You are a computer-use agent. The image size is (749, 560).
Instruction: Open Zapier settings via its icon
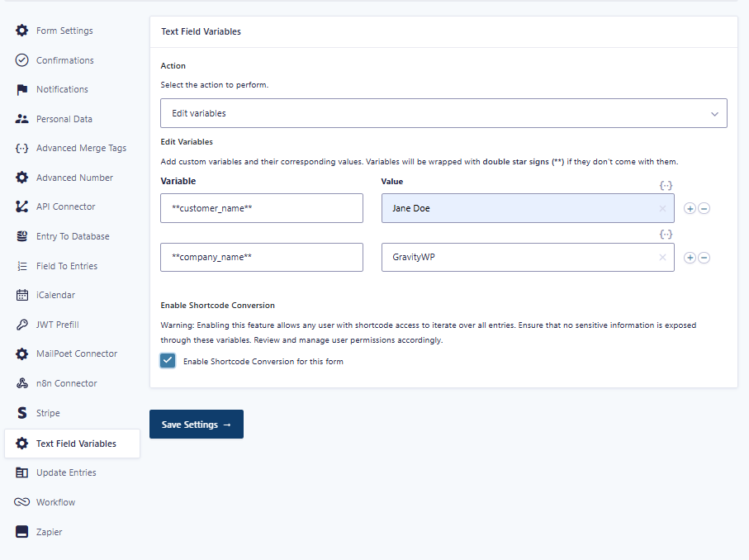pos(21,531)
